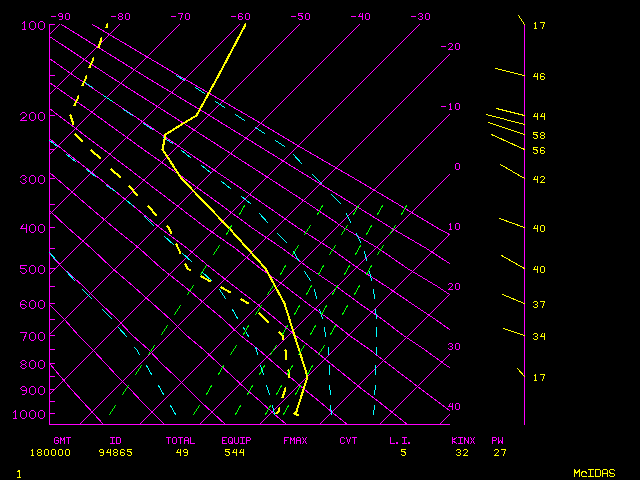
Task: Select the wind barb next to 37
Action: click(x=512, y=299)
